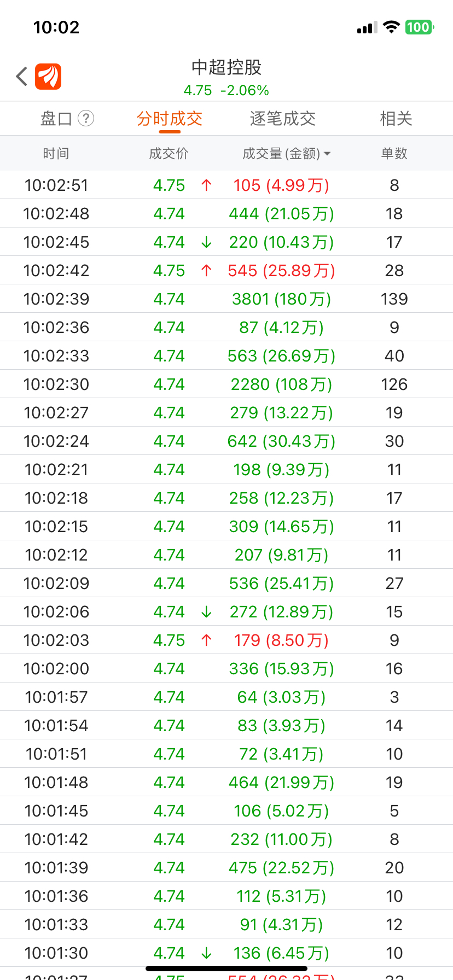Go to the 相关 tab
Screen dimensions: 453x980
[396, 119]
